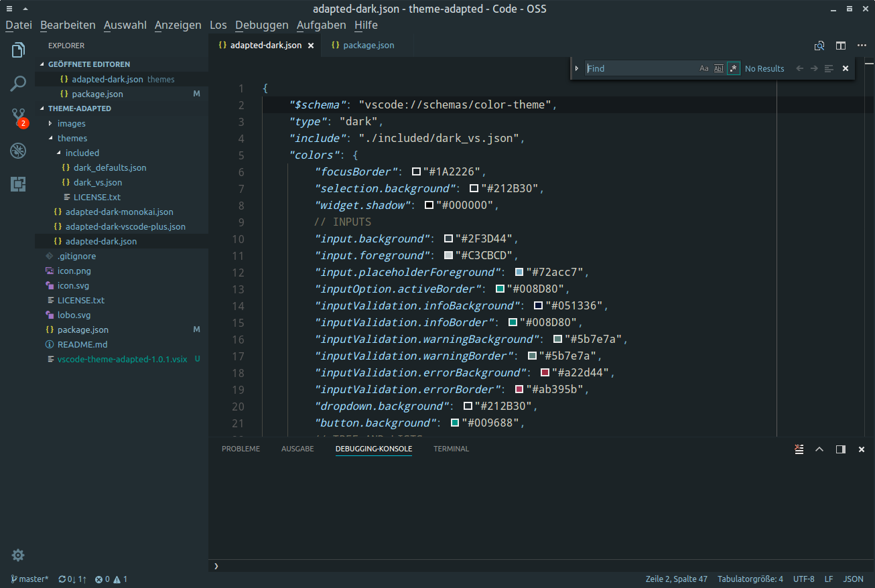Change file encoding UTF-8

coord(804,579)
